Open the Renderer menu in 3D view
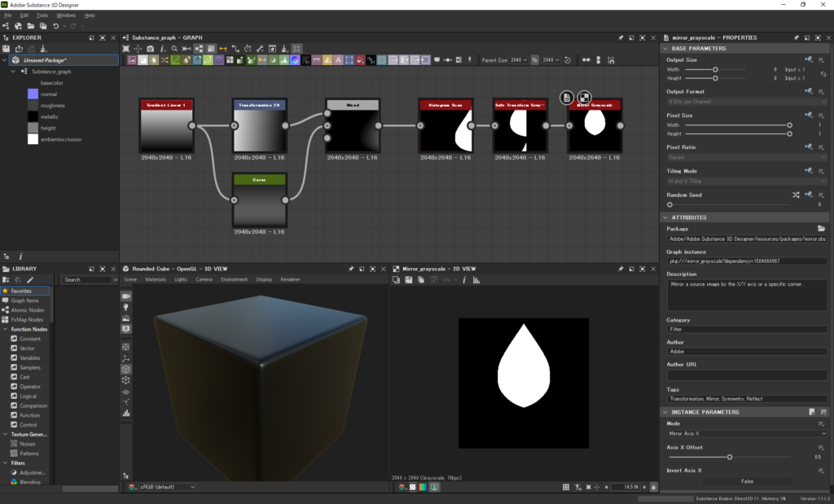 pyautogui.click(x=291, y=279)
